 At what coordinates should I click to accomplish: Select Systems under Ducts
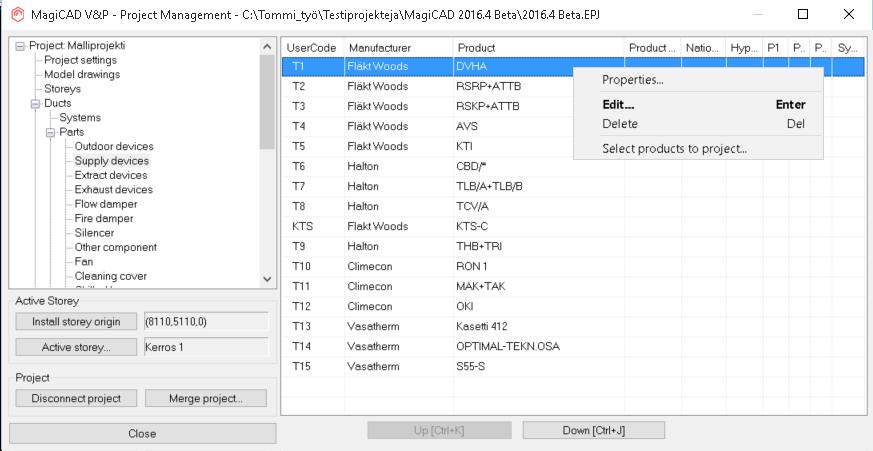coord(80,118)
